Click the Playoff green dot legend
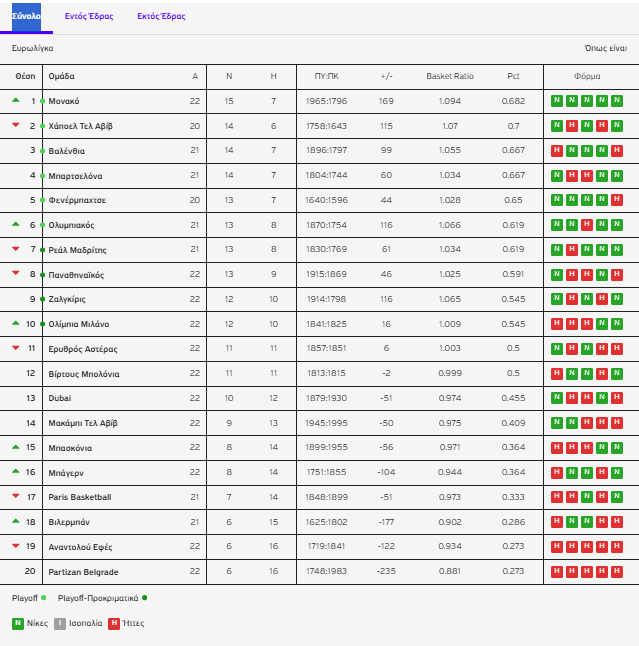 point(43,597)
